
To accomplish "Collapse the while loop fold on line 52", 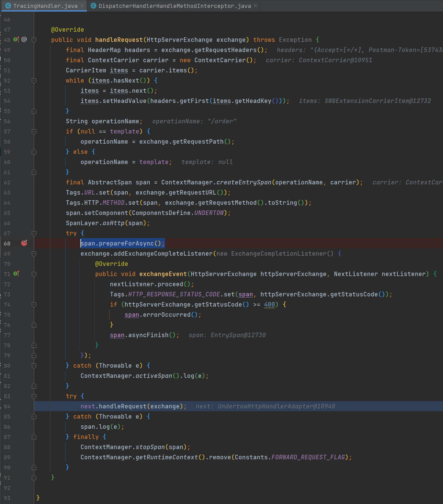I will (34, 81).
